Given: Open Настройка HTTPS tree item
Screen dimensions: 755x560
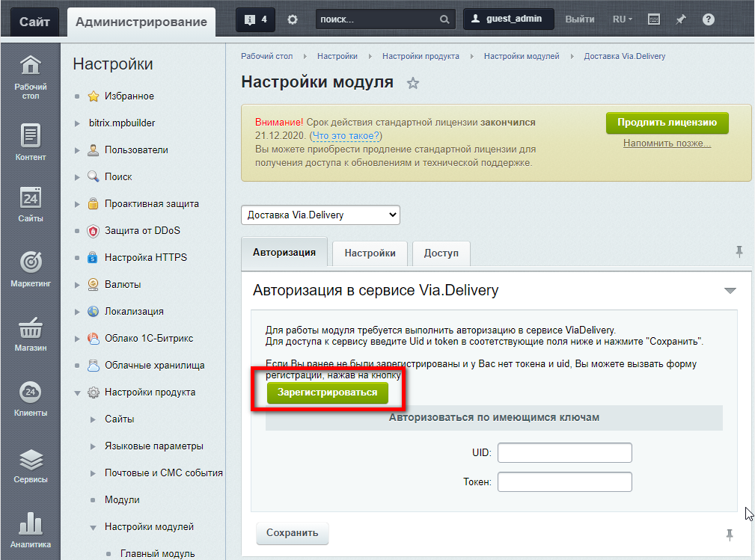Looking at the screenshot, I should click(146, 258).
